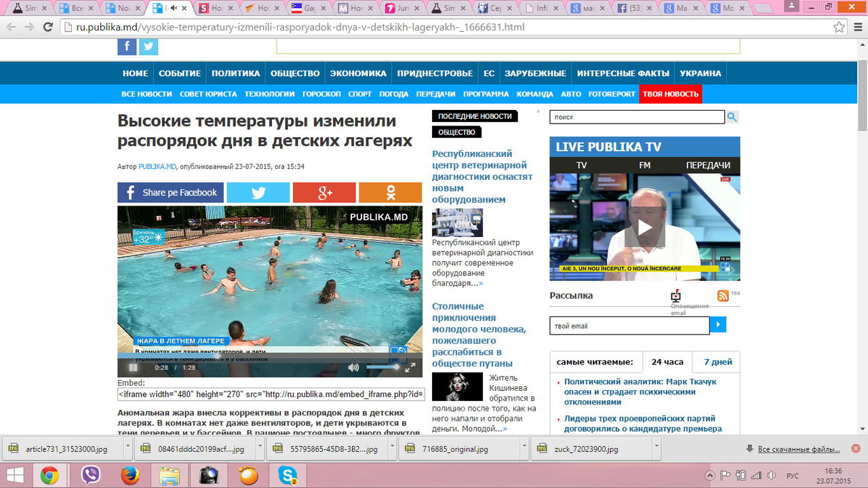Expand menu for article731_31523000.jpg download
Viewport: 868px width, 488px height.
127,449
